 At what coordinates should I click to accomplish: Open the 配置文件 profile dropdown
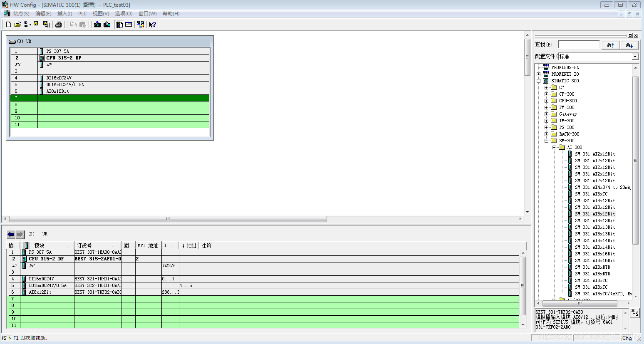tap(635, 57)
